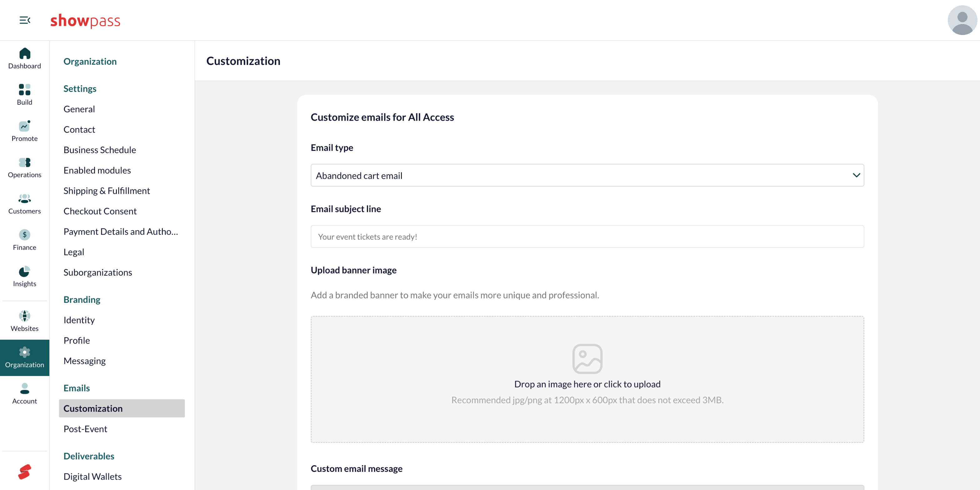
Task: Click the Email subject line field
Action: [x=587, y=237]
